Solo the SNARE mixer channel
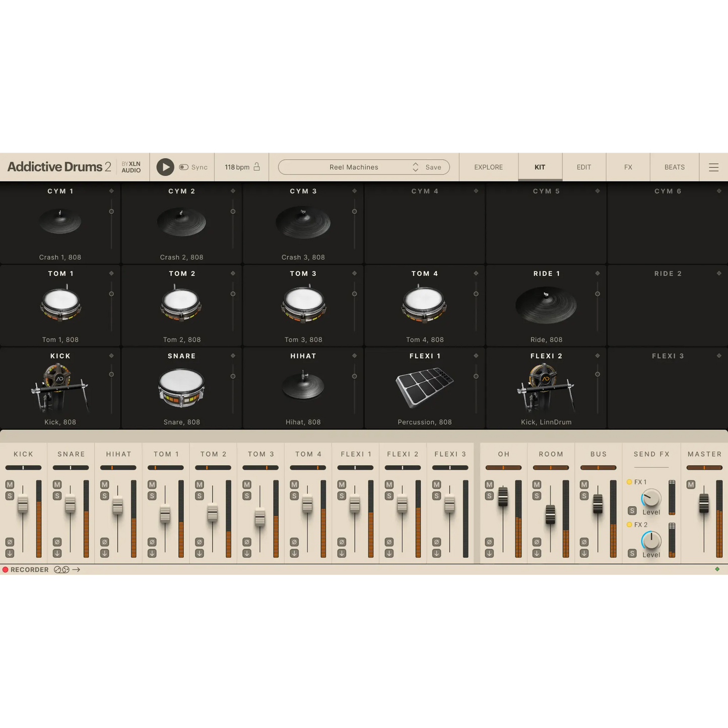The image size is (728, 728). (x=56, y=495)
